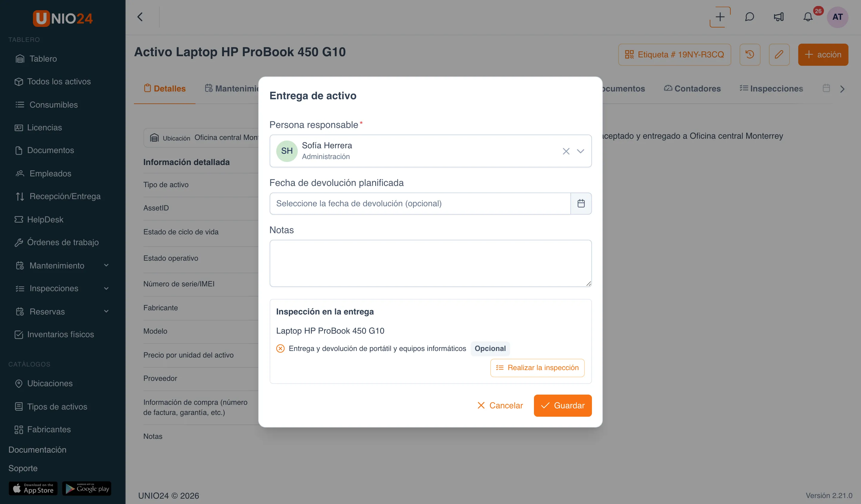Click the Etiqueta # 19NY-R3CQ button
This screenshot has height=504, width=861.
pyautogui.click(x=674, y=54)
